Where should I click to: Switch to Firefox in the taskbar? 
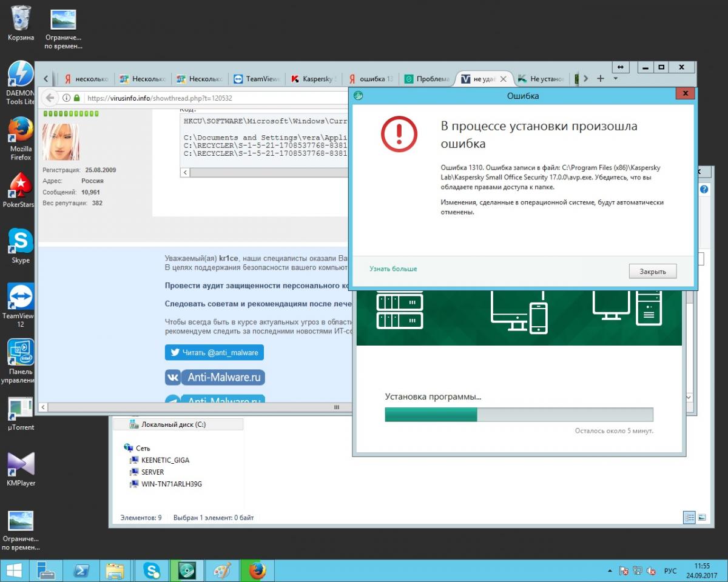(x=257, y=570)
